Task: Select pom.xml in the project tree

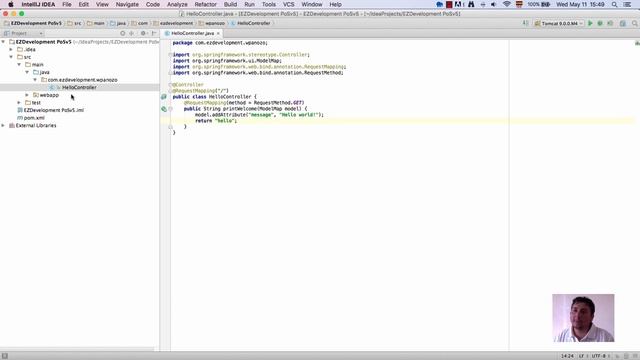Action: (34, 118)
